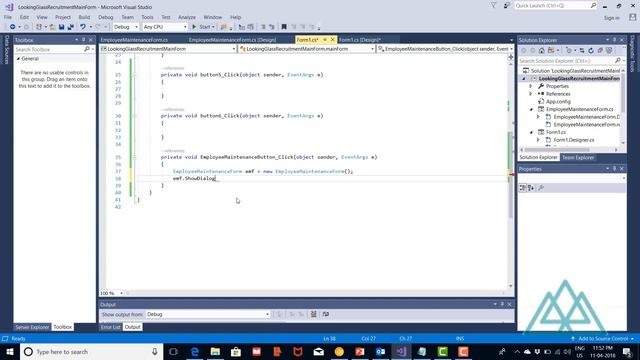Click the Clear All icon in Output

pyautogui.click(x=313, y=314)
